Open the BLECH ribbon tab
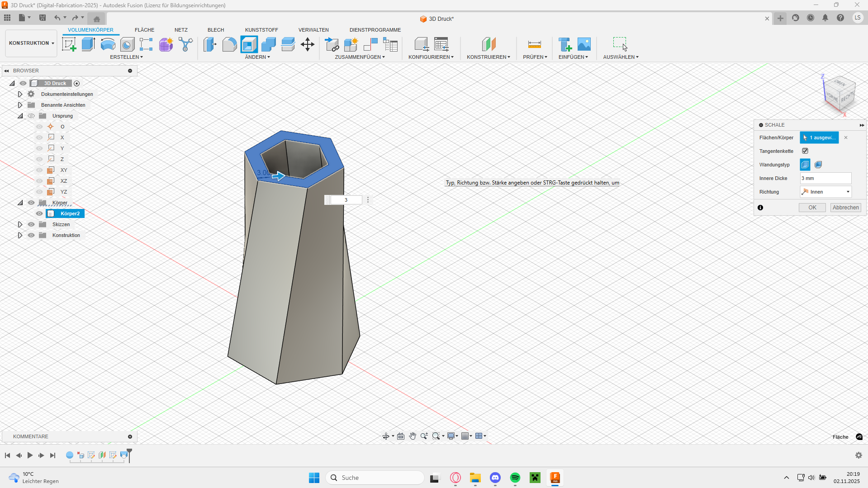The width and height of the screenshot is (868, 488). coord(216,30)
